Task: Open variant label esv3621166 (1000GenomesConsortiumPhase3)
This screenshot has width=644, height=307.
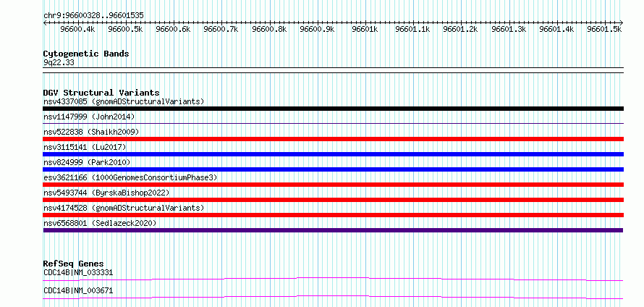Action: tap(130, 177)
